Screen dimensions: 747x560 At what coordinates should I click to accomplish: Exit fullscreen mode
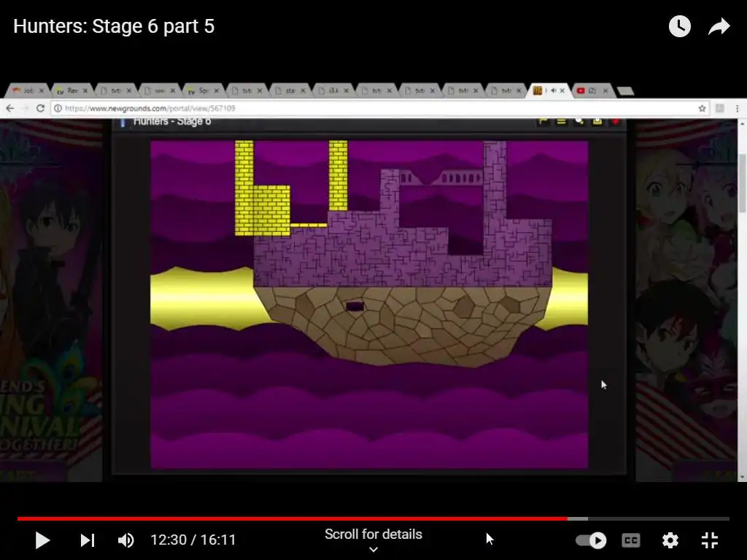(x=709, y=540)
